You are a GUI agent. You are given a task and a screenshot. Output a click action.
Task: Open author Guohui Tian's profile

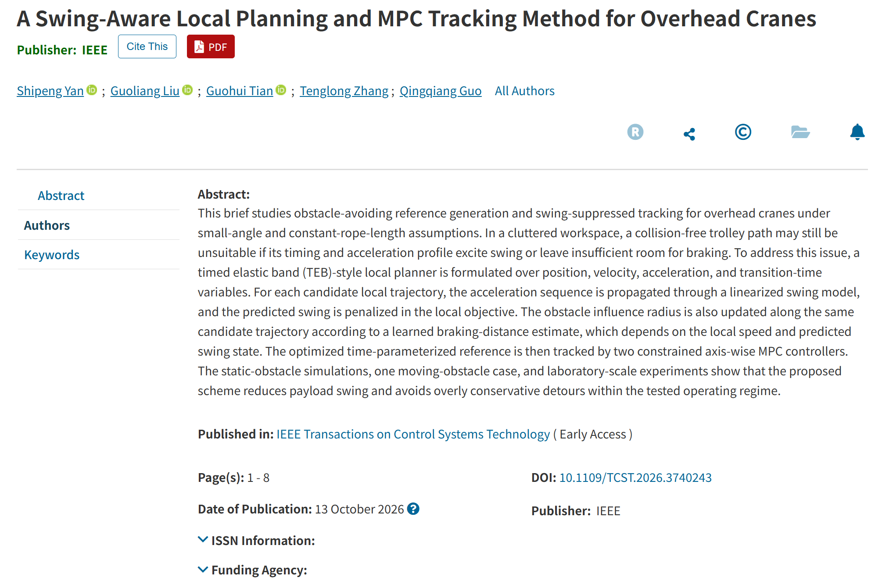click(240, 91)
